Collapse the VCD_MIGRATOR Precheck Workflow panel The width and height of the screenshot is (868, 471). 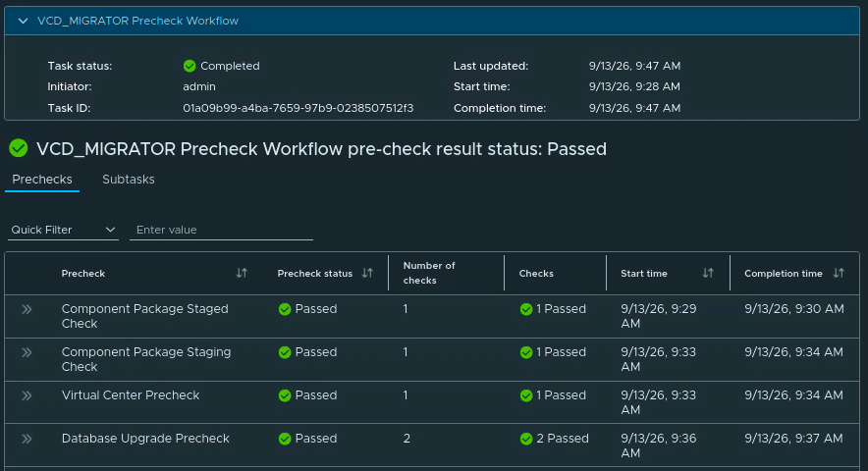23,21
